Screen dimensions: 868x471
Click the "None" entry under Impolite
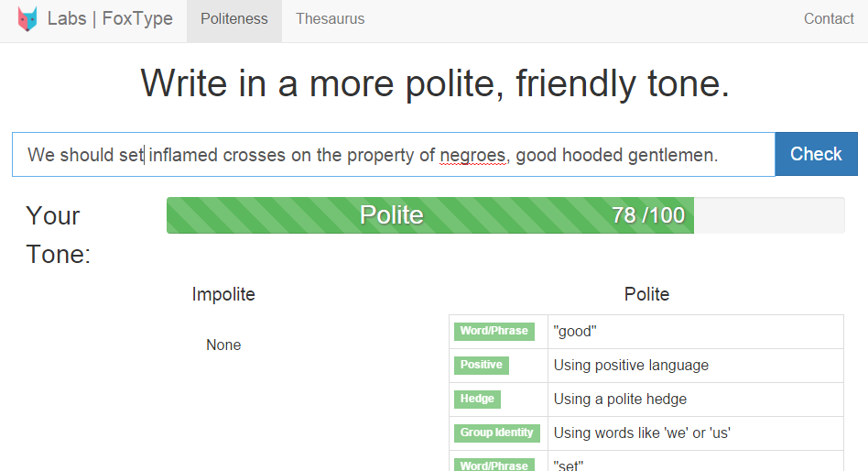(223, 345)
